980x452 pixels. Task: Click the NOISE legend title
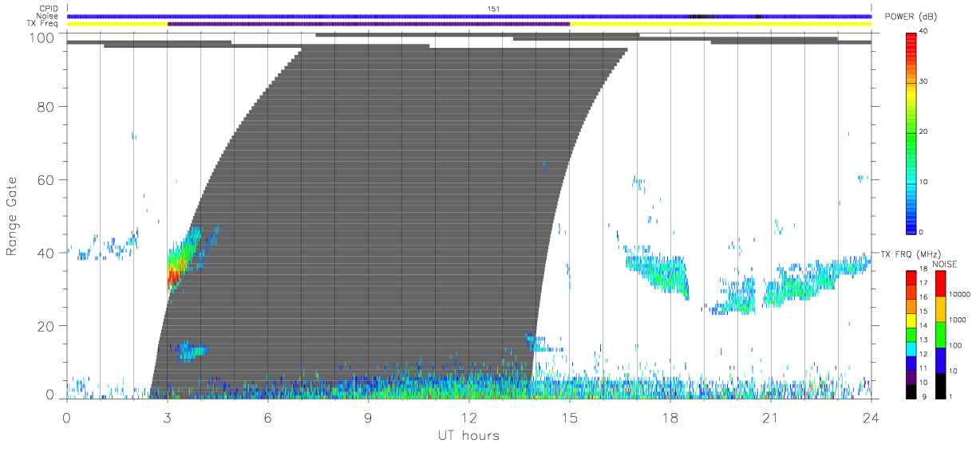[x=946, y=264]
